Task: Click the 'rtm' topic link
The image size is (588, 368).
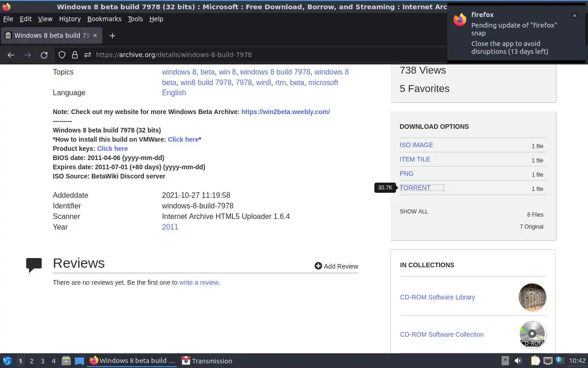Action: pyautogui.click(x=280, y=82)
